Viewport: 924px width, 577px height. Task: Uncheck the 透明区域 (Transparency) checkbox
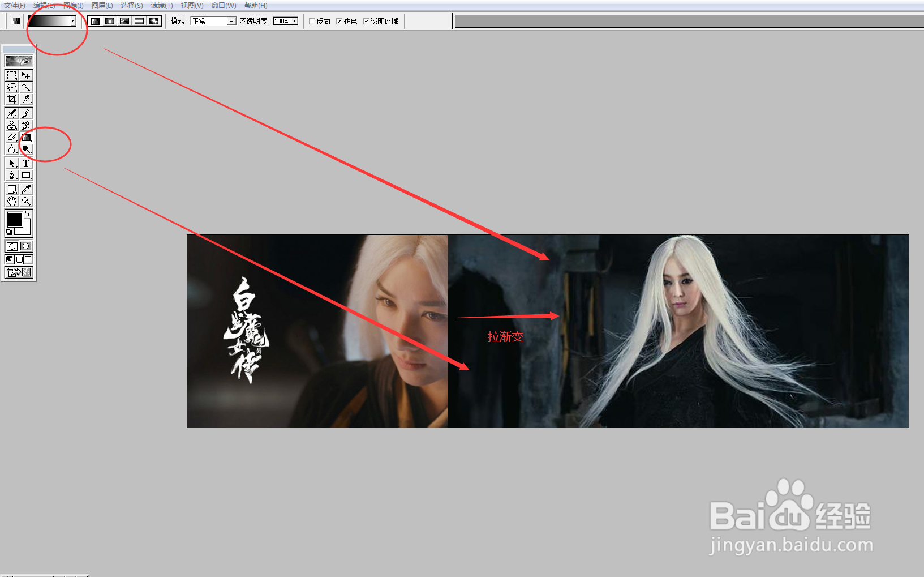tap(366, 21)
